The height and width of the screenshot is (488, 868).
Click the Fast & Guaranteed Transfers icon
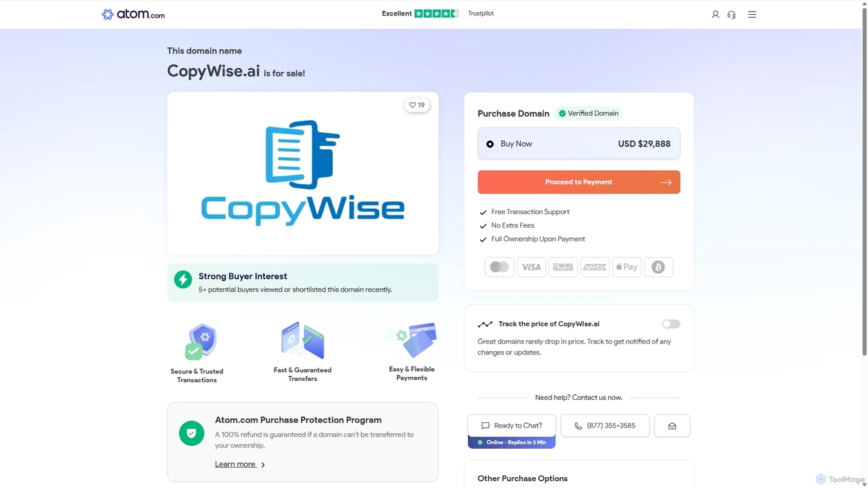pyautogui.click(x=302, y=340)
